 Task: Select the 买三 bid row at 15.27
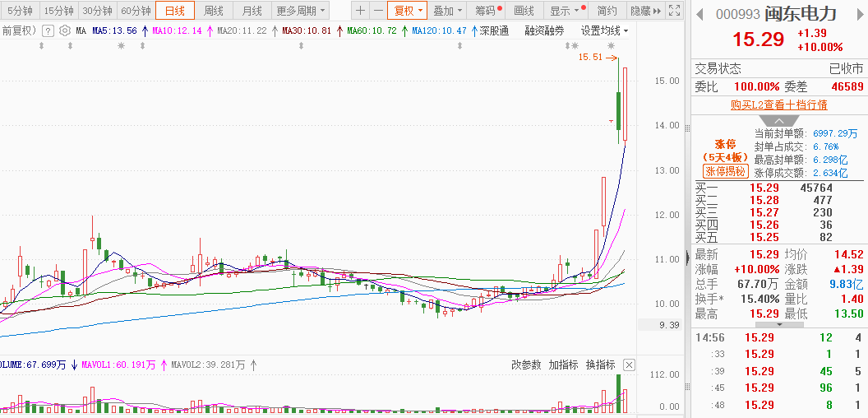[x=779, y=212]
